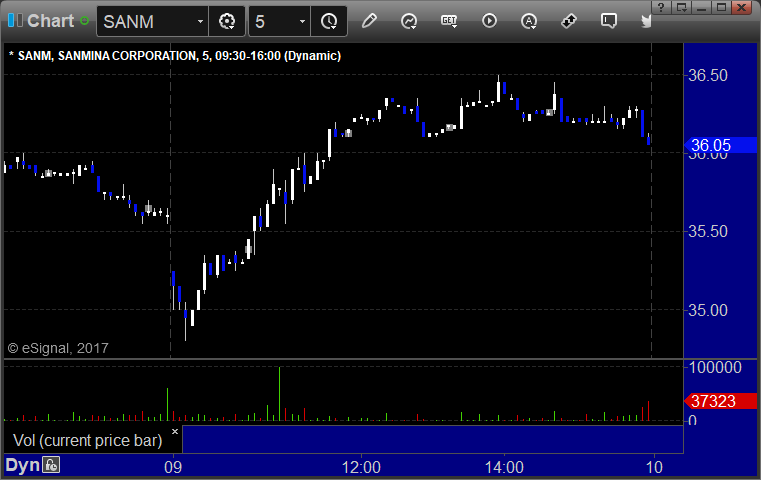Open the symbol settings gear icon
Screen dimensions: 761x480
227,21
